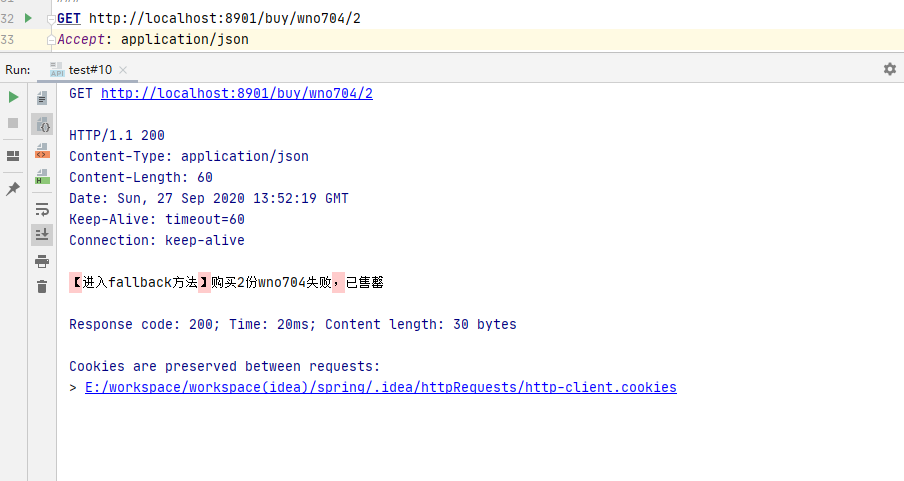
Task: Toggle scroll to end of output
Action: [42, 235]
